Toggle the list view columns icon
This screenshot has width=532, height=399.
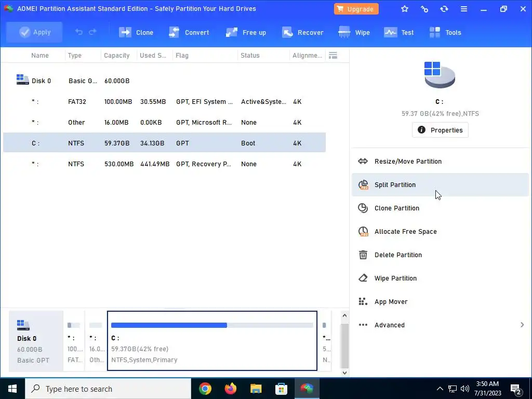click(x=333, y=55)
